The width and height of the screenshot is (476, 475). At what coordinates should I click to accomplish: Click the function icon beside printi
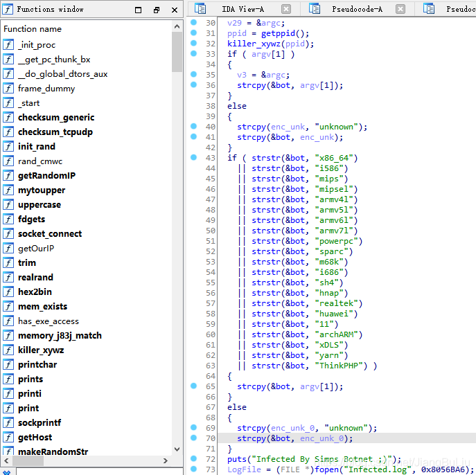[8, 394]
